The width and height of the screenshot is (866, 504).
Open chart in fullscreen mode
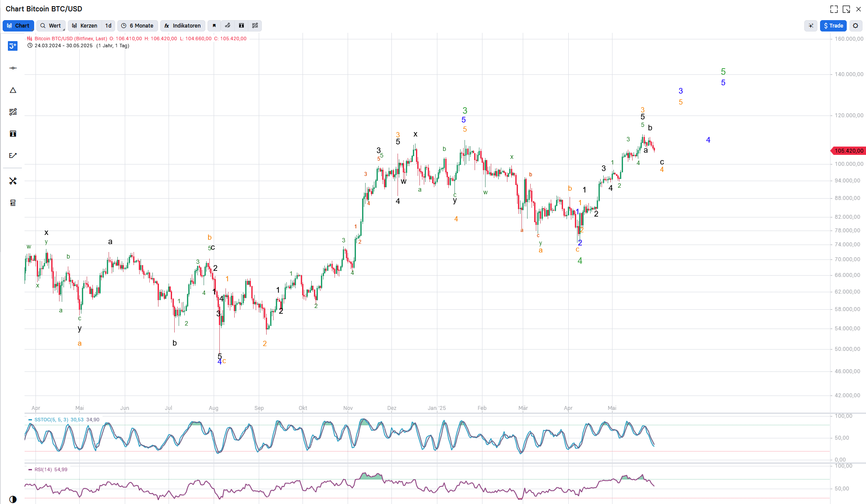pos(834,9)
